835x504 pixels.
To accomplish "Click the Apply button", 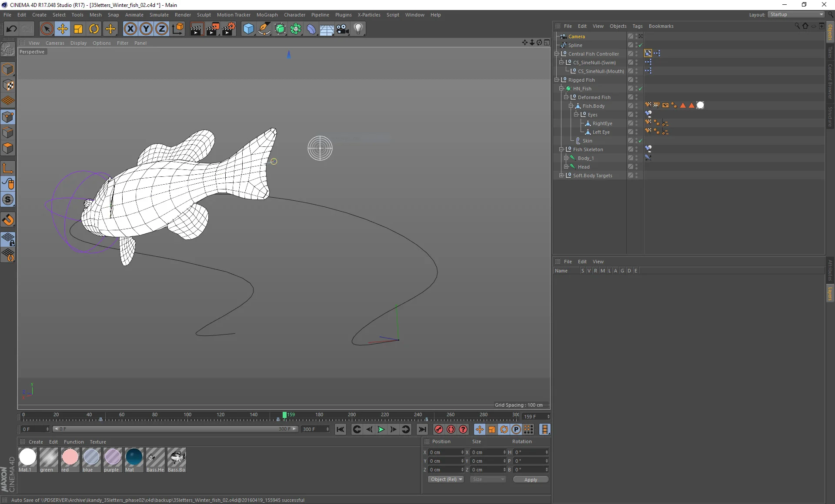I will (x=530, y=479).
